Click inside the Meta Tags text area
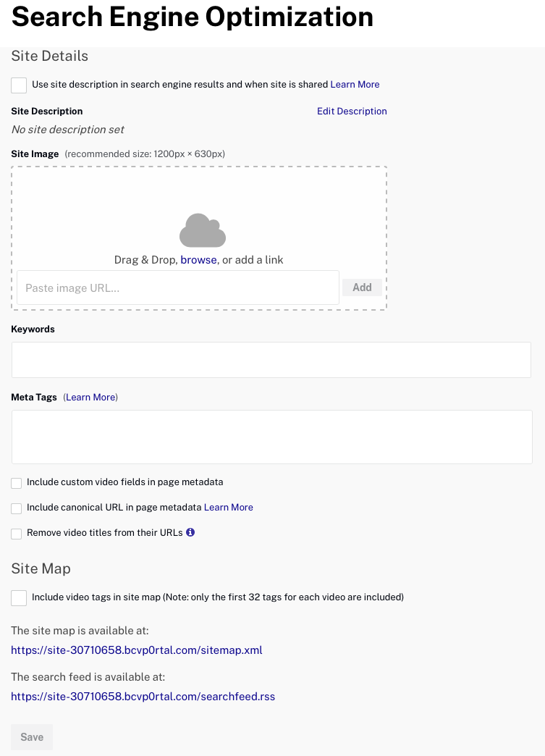 pos(272,437)
